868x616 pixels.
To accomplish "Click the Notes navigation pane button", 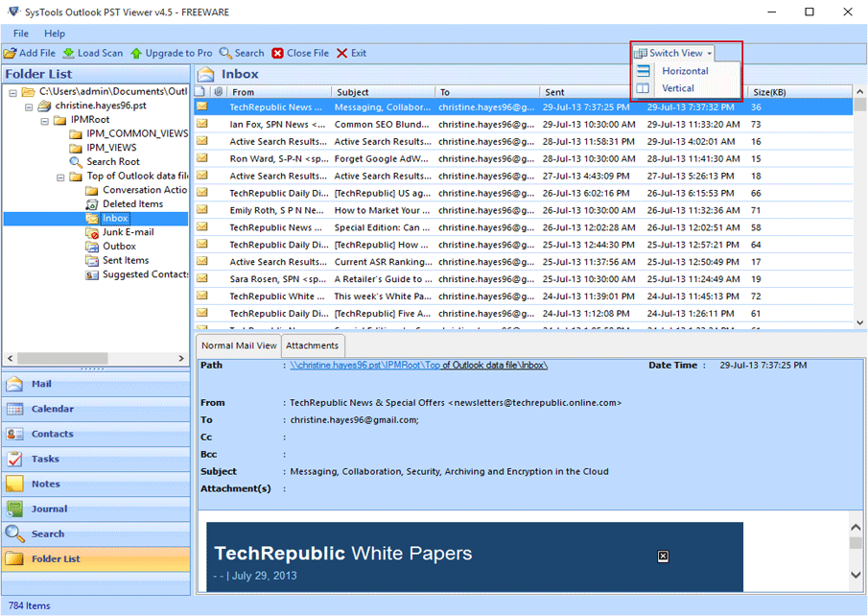I will 96,484.
